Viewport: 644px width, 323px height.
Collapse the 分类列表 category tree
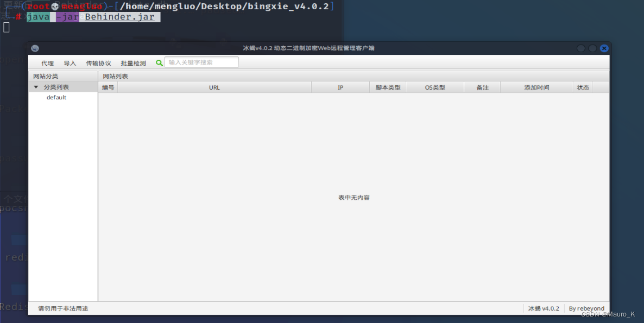36,86
